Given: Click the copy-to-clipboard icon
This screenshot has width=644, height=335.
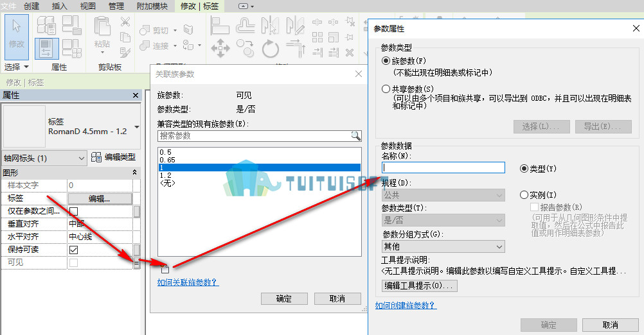Looking at the screenshot, I should click(125, 37).
